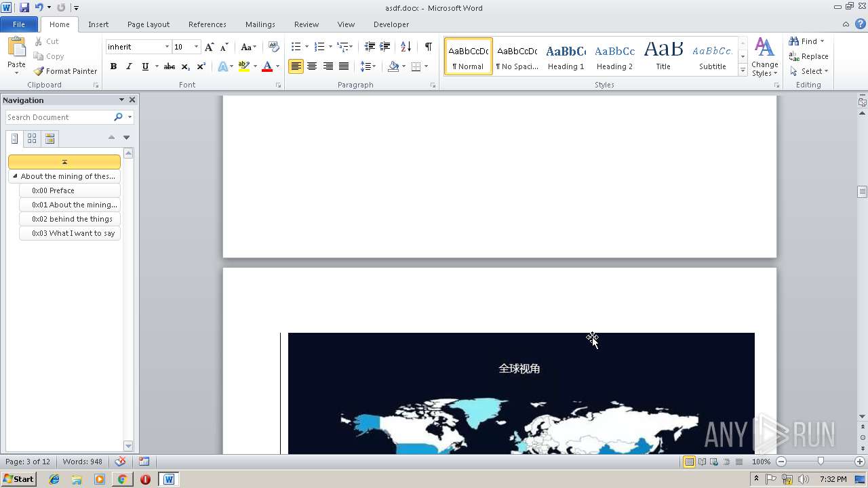
Task: Toggle Subscript formatting
Action: [x=185, y=66]
